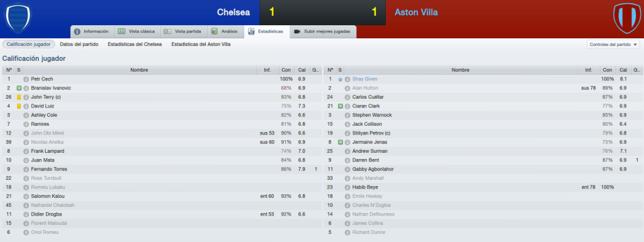Click the green injury icon for Branislav Ivanovic
The width and height of the screenshot is (644, 242).
click(19, 88)
